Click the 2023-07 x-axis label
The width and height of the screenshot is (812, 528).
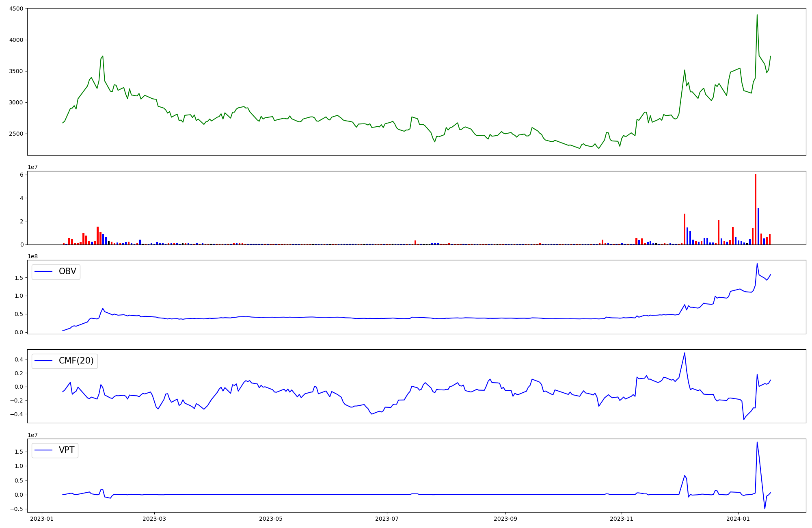click(387, 519)
